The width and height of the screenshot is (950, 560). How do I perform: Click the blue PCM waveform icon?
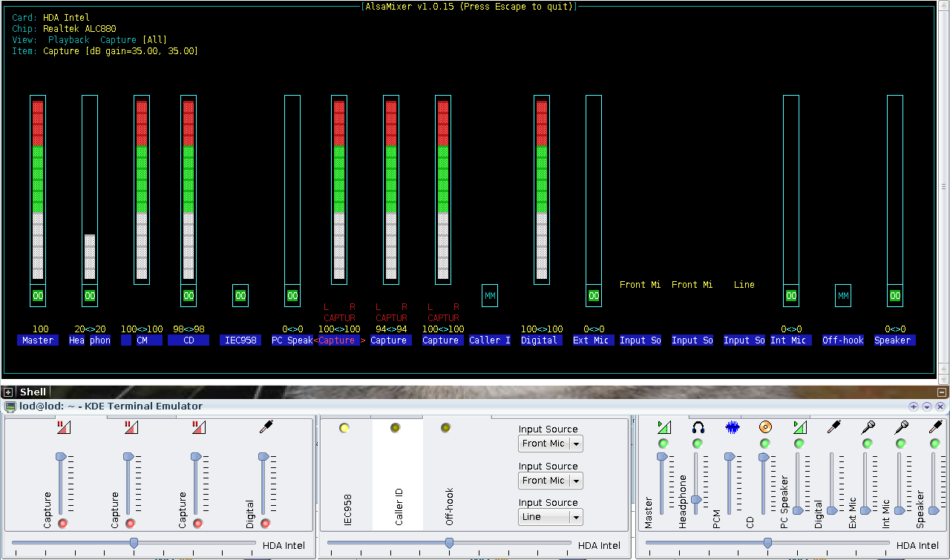(732, 427)
